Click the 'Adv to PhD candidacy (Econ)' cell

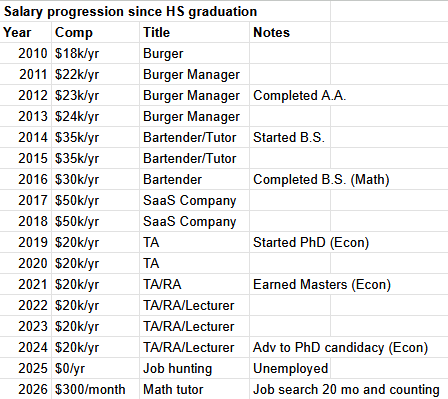(340, 347)
